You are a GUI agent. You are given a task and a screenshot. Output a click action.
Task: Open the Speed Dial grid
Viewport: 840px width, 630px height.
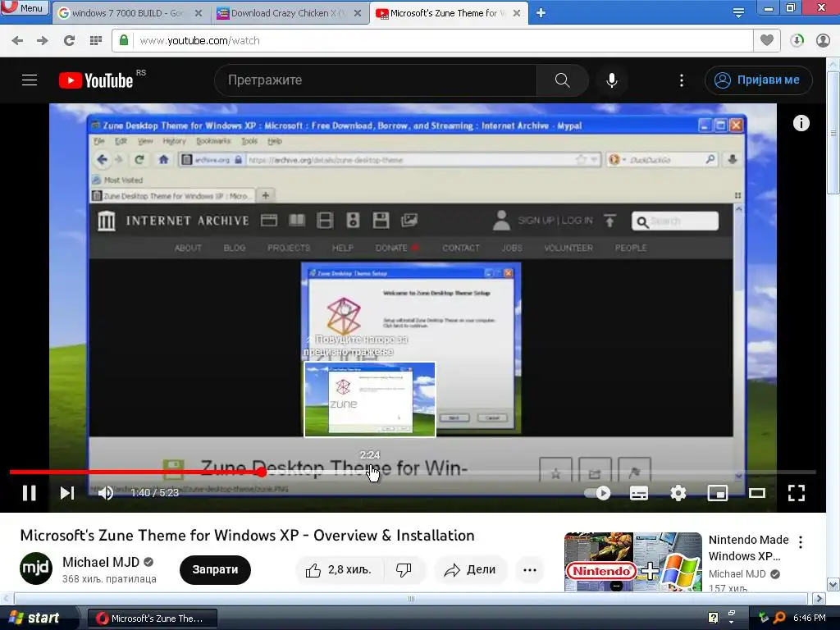(x=96, y=41)
